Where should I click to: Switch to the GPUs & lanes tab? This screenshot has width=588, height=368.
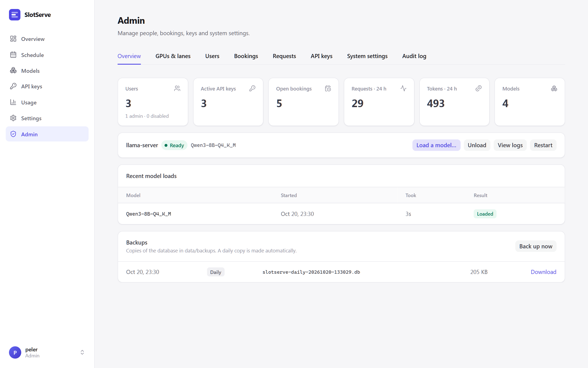pos(173,56)
